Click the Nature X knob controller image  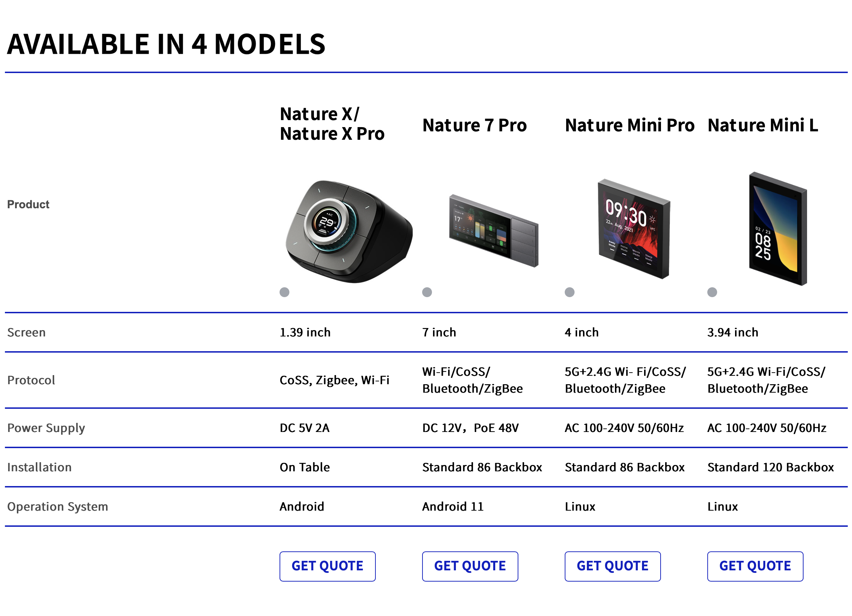point(349,231)
